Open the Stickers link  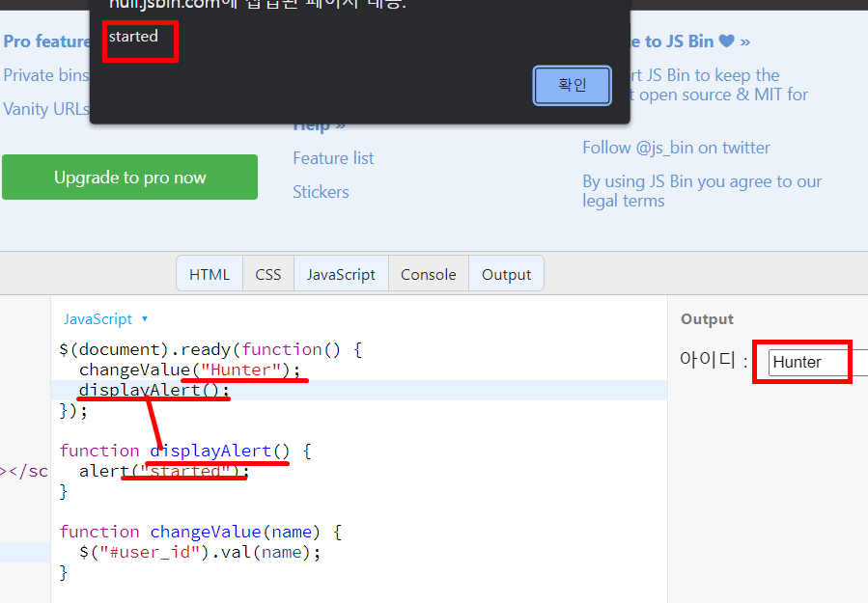pyautogui.click(x=321, y=192)
